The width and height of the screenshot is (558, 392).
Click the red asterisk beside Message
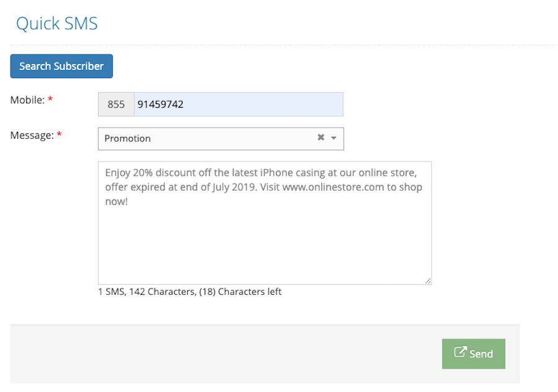[60, 134]
